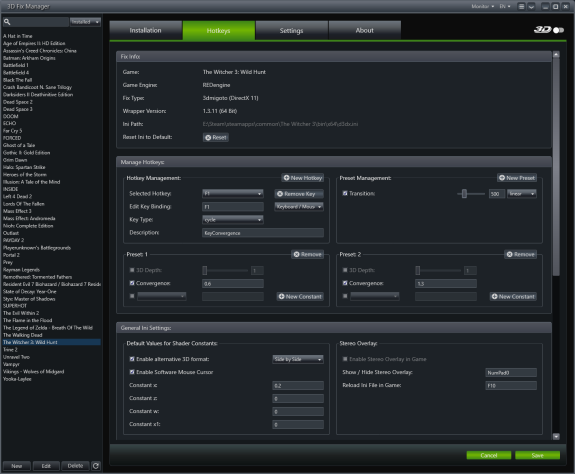Click the Ini Path link

[x=280, y=124]
